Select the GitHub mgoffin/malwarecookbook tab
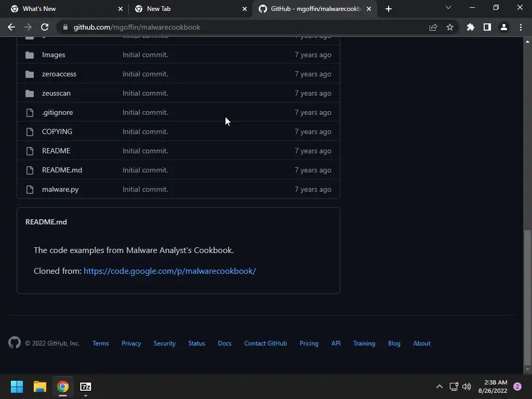This screenshot has height=399, width=532. point(315,9)
